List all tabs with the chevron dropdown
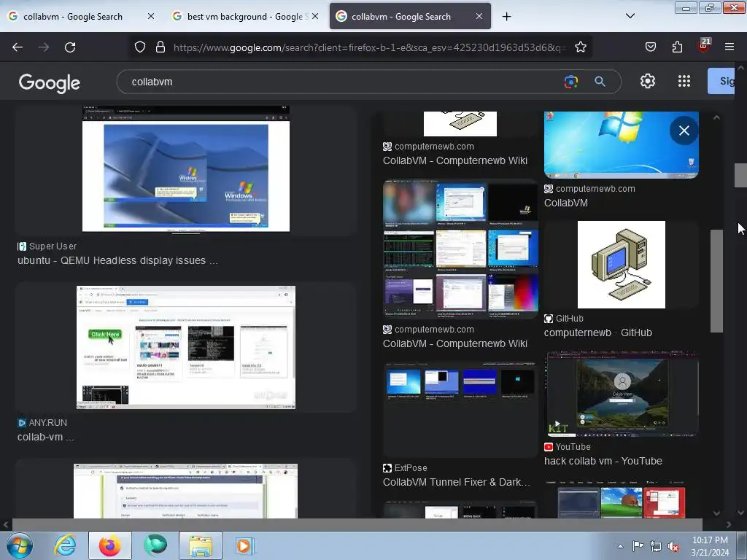The height and width of the screenshot is (560, 747). 630,16
